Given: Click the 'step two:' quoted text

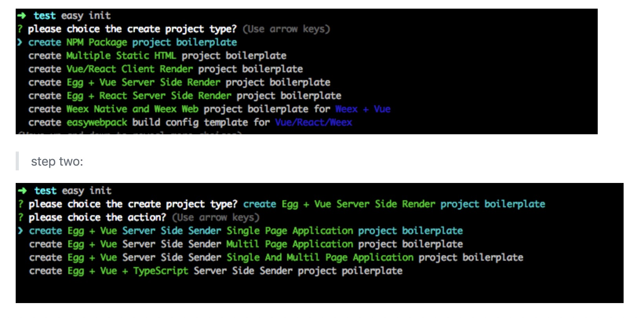Looking at the screenshot, I should pos(57,161).
